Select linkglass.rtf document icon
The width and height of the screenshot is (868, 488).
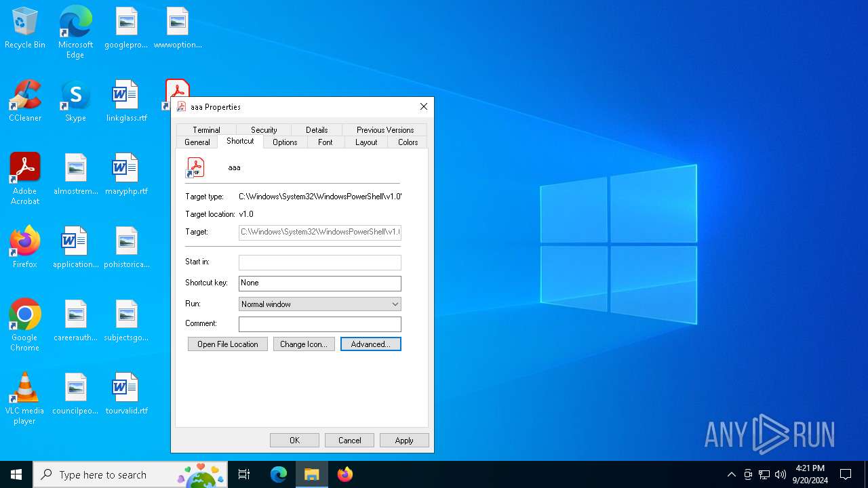point(126,102)
